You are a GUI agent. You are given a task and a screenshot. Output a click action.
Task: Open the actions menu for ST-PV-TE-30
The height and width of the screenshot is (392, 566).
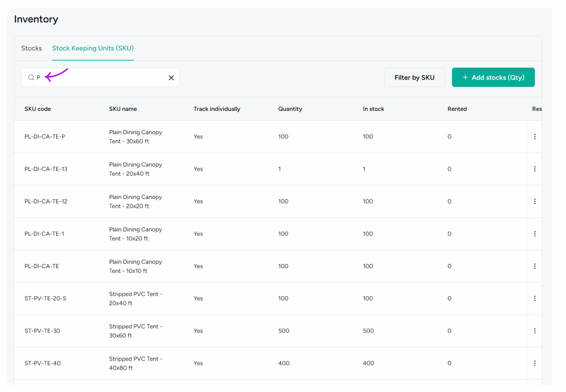pos(535,331)
